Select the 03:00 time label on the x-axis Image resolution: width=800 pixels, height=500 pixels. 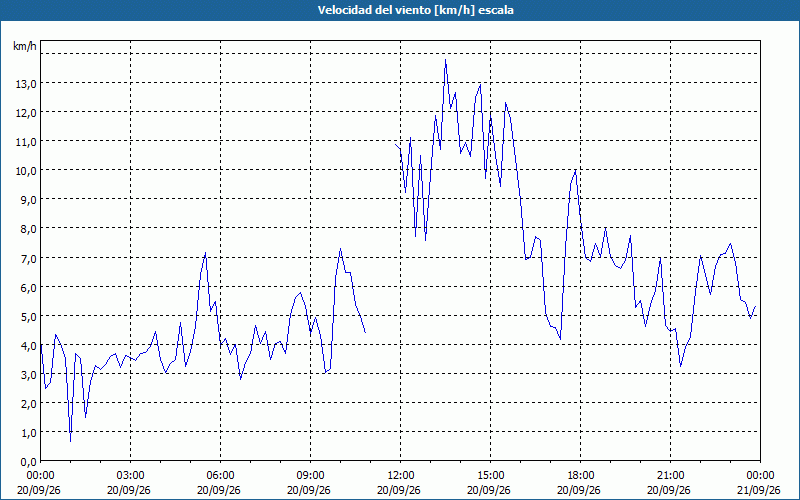click(x=131, y=476)
